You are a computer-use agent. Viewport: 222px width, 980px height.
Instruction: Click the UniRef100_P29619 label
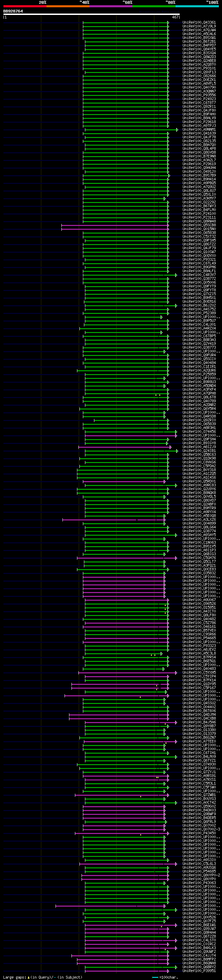tap(199, 164)
